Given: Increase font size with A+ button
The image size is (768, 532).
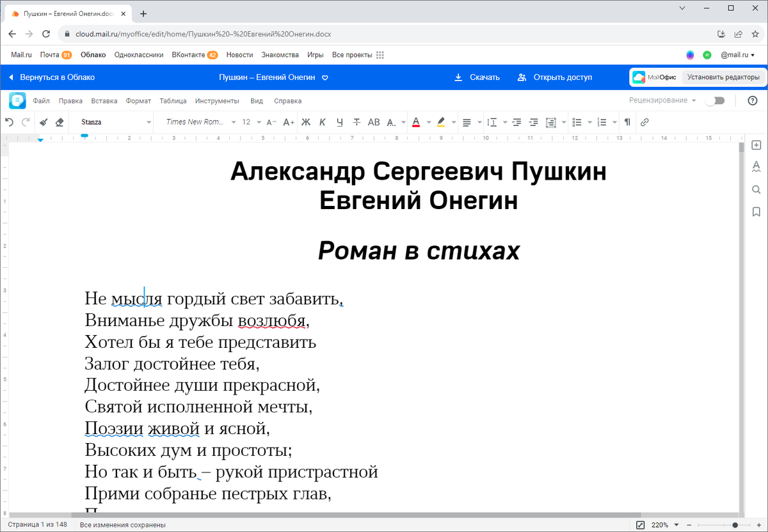Looking at the screenshot, I should 289,121.
